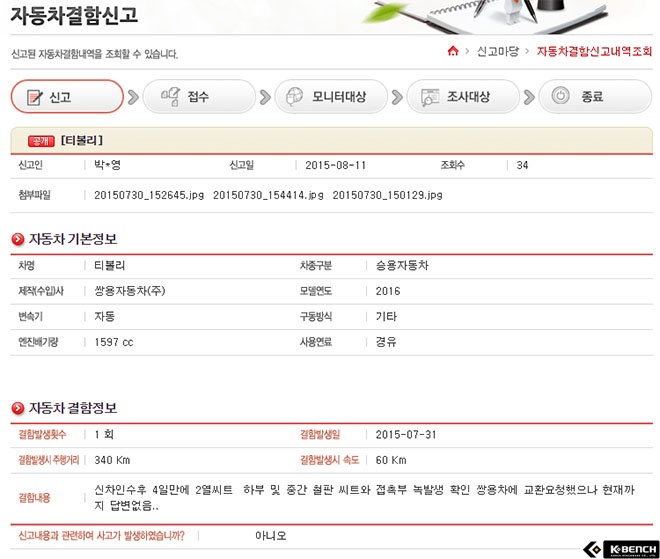The height and width of the screenshot is (559, 660).
Task: Click the 결함내용 row label
Action: click(x=34, y=498)
